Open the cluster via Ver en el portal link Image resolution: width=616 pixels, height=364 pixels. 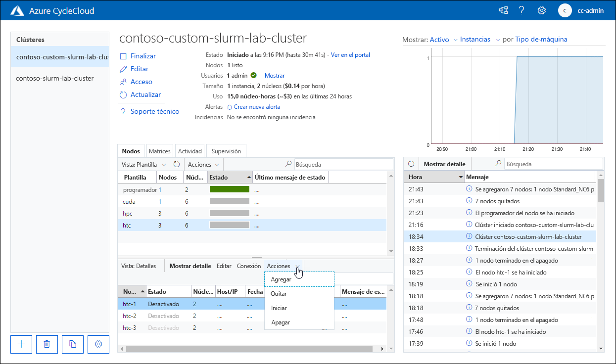click(x=350, y=55)
